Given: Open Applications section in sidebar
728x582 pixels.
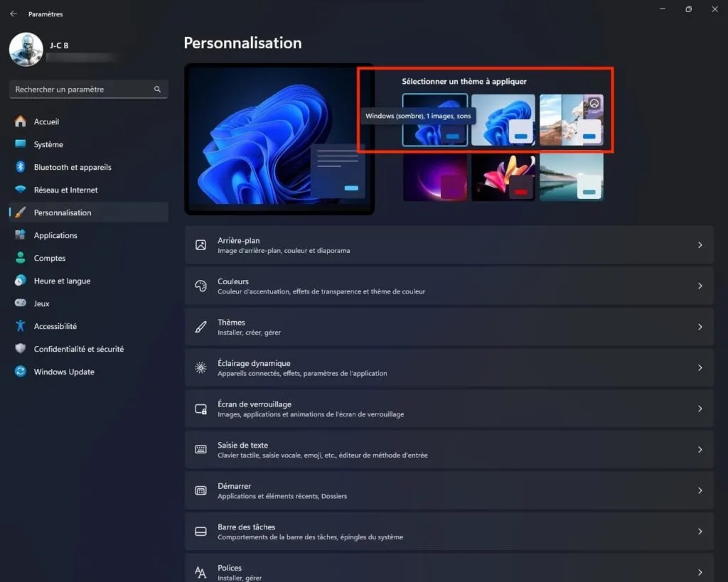Looking at the screenshot, I should (x=89, y=235).
